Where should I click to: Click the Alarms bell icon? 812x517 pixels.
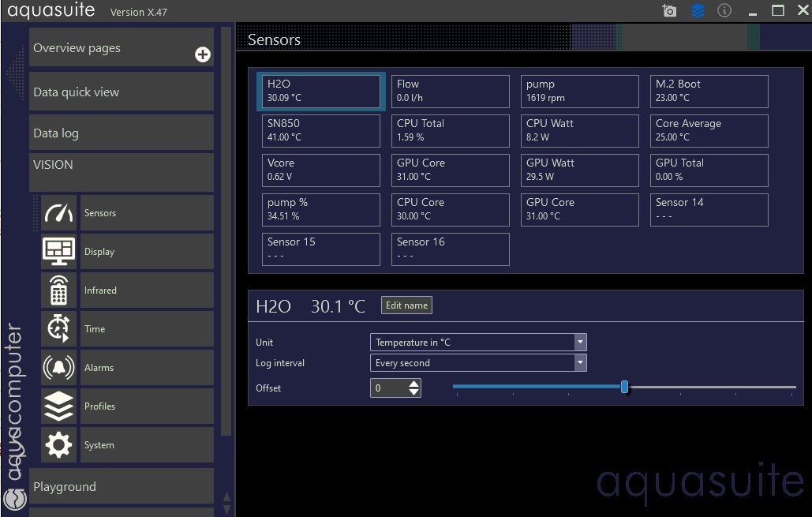(x=58, y=367)
